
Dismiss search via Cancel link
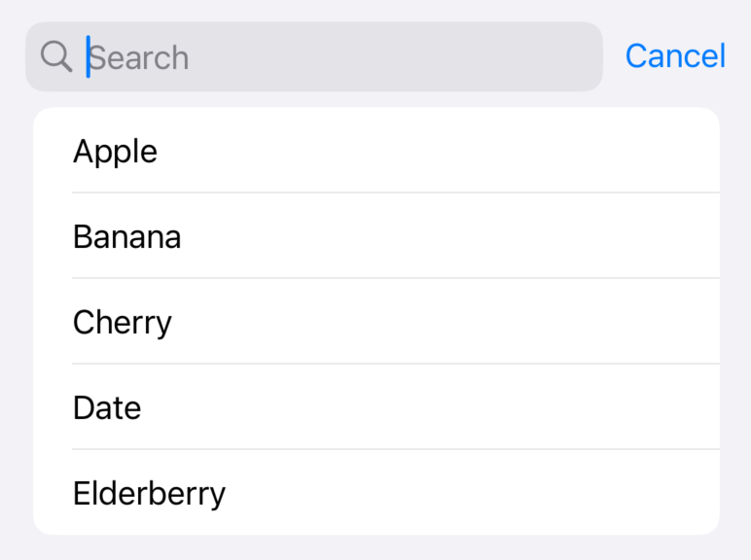click(x=675, y=56)
